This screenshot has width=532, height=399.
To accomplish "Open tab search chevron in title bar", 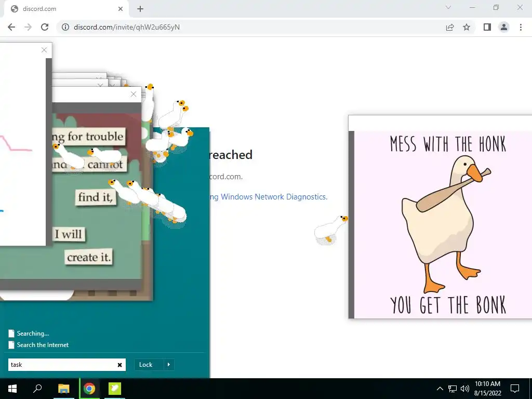I will point(448,7).
